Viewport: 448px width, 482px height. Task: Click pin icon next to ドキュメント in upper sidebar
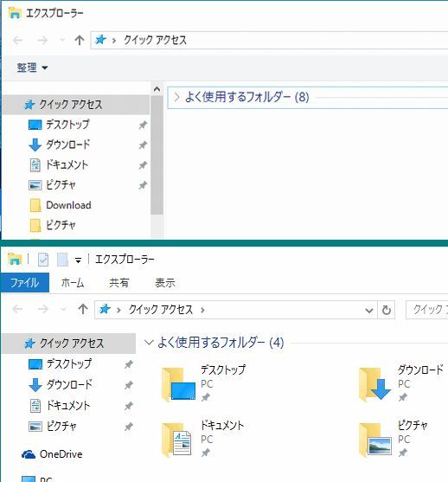(x=143, y=165)
